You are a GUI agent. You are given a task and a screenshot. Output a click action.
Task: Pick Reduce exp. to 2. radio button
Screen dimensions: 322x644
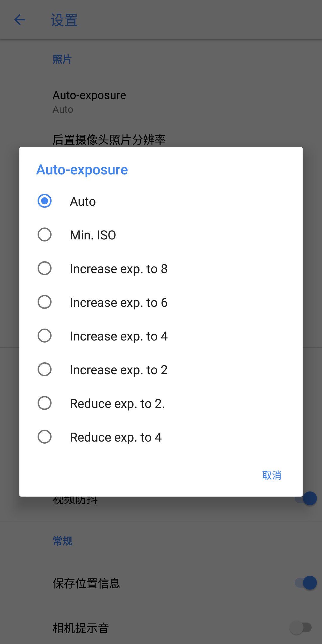(45, 403)
